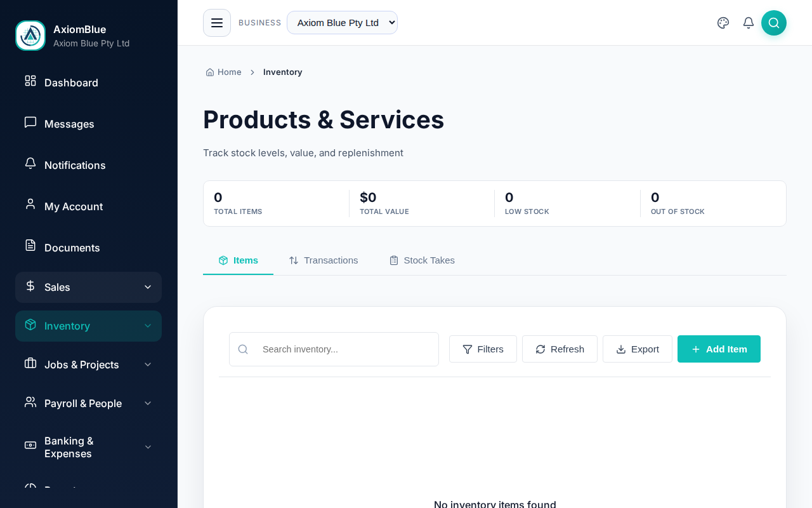Select the Items tab
The width and height of the screenshot is (812, 508).
point(238,260)
